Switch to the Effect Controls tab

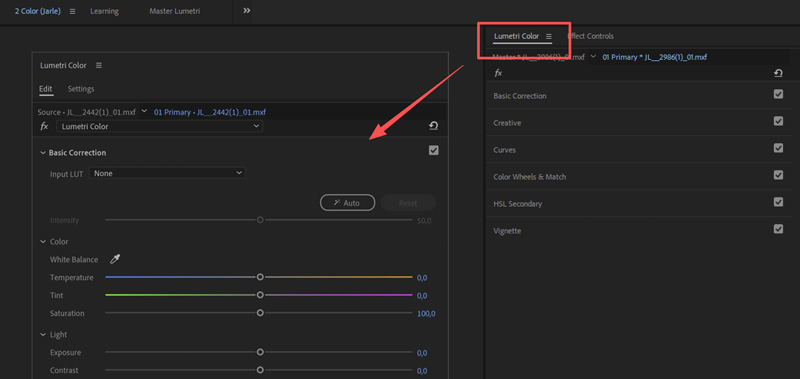(591, 36)
